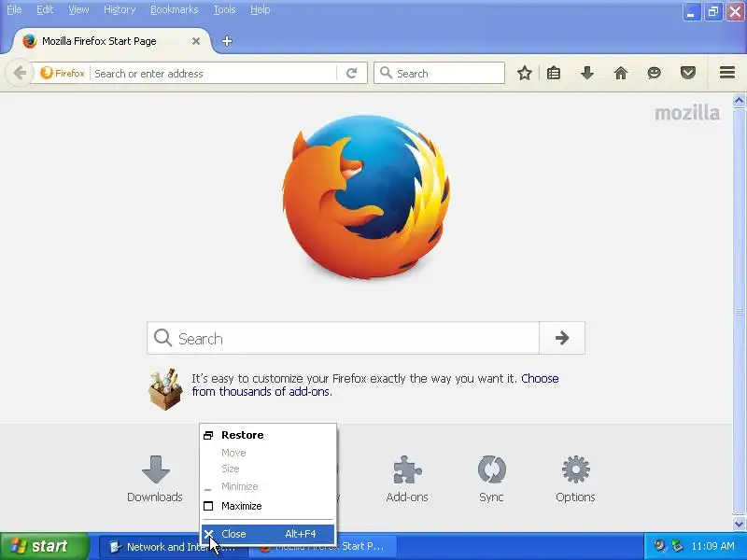Click the magnifier icon in toolbar search box
This screenshot has width=747, height=560.
click(x=386, y=74)
